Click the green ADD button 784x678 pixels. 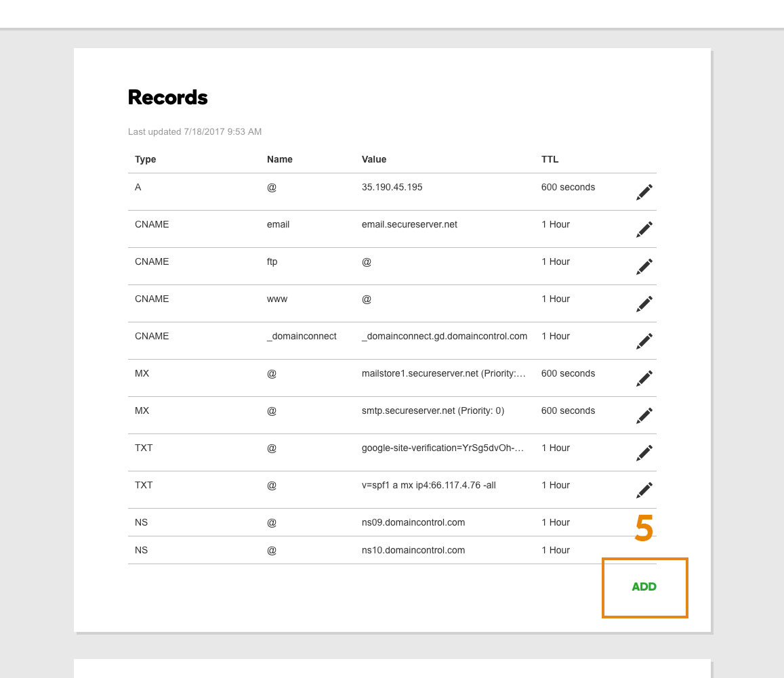pyautogui.click(x=644, y=587)
